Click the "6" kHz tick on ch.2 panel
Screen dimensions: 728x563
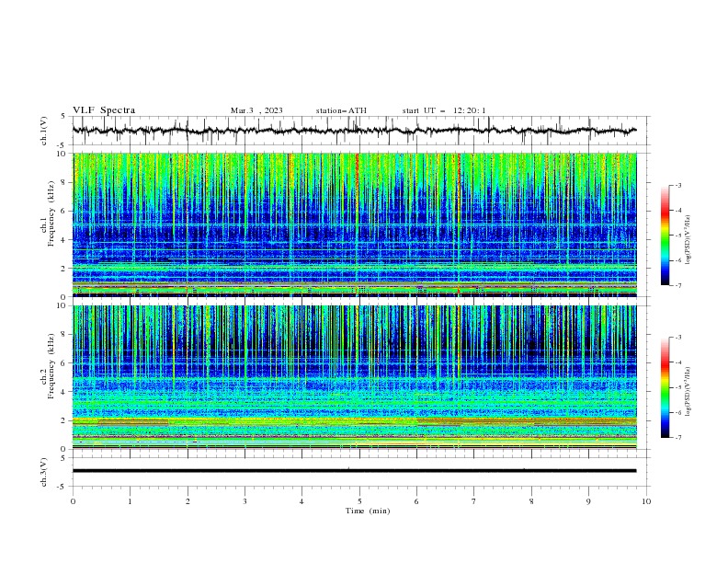pos(64,362)
